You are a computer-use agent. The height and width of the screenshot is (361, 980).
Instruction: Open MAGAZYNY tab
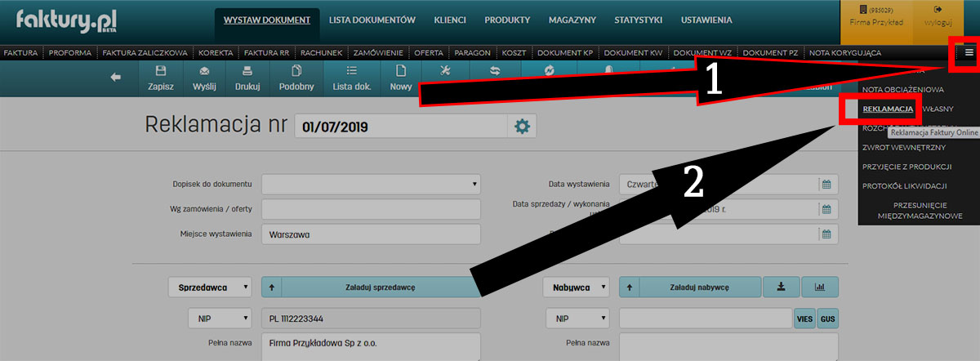572,20
